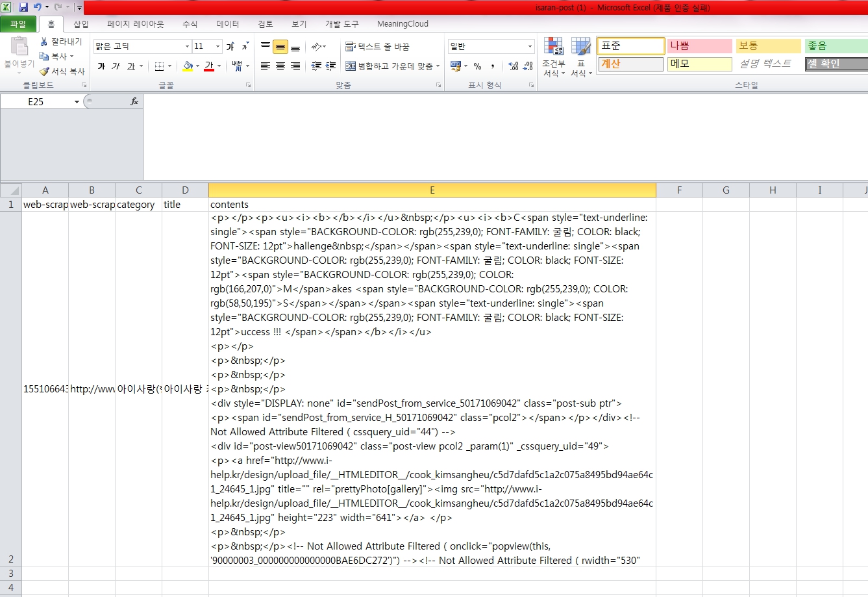
Task: Click the fill color paint bucket icon
Action: pos(188,66)
